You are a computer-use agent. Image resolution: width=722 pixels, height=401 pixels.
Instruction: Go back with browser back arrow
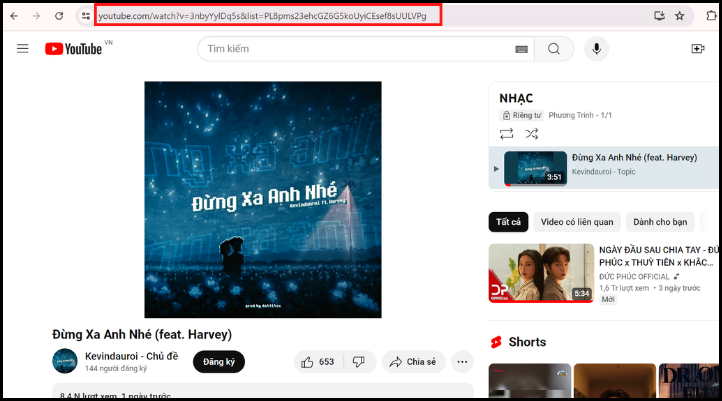[14, 16]
